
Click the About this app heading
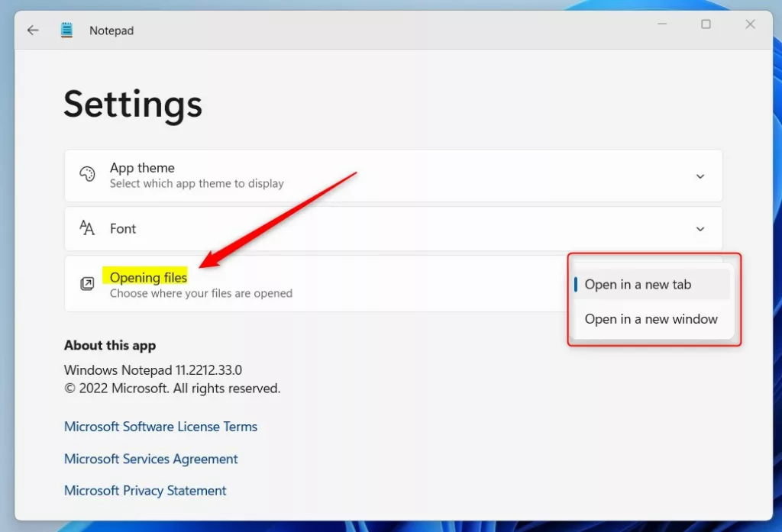click(x=110, y=345)
